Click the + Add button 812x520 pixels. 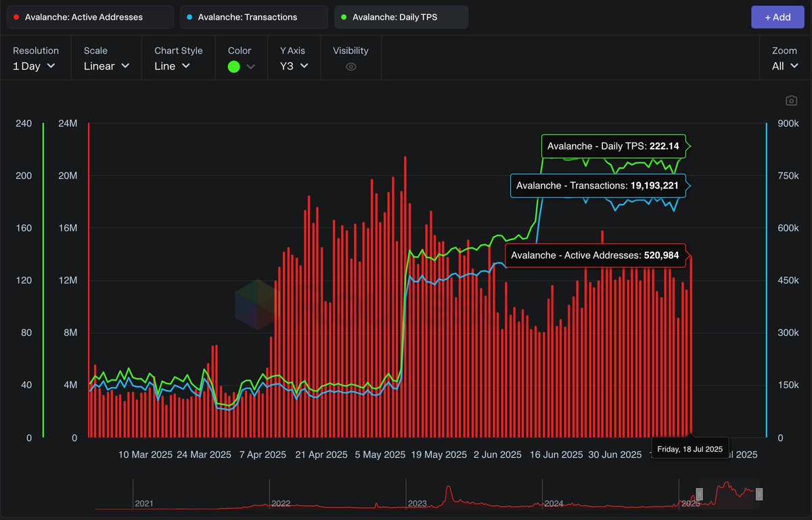[777, 17]
